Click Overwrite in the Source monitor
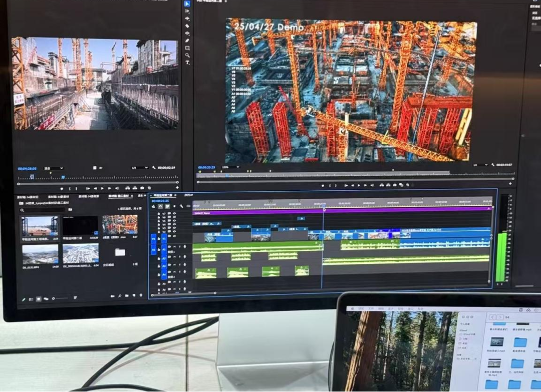 [135, 188]
